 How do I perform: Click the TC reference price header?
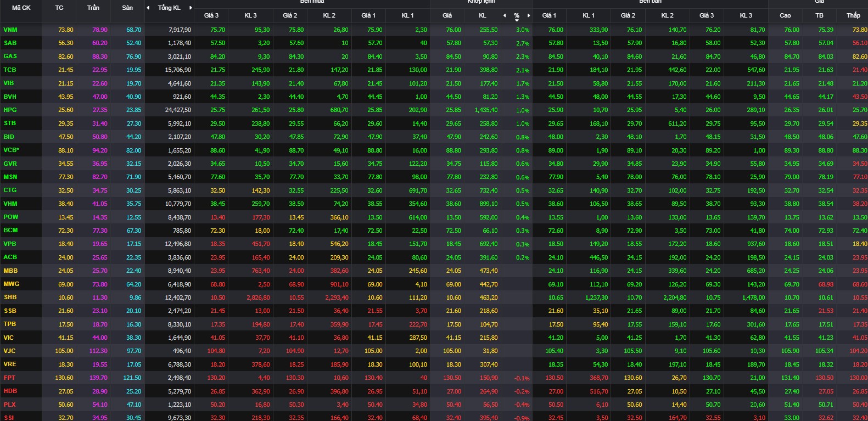pos(59,8)
